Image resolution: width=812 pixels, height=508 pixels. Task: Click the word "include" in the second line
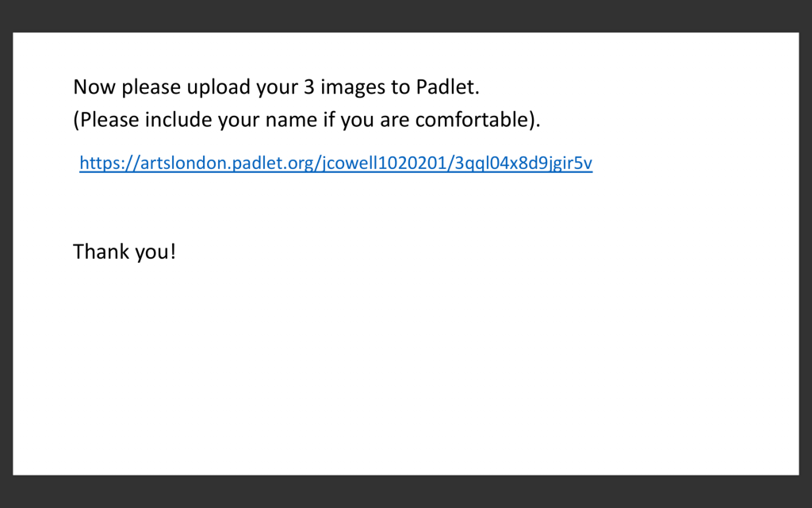click(x=178, y=119)
